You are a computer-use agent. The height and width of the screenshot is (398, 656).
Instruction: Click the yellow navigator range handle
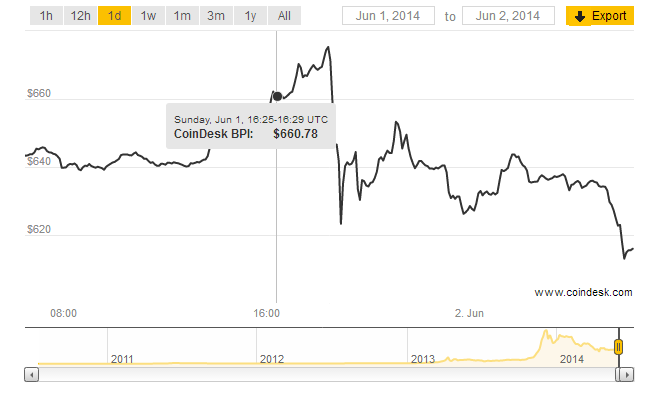(618, 347)
